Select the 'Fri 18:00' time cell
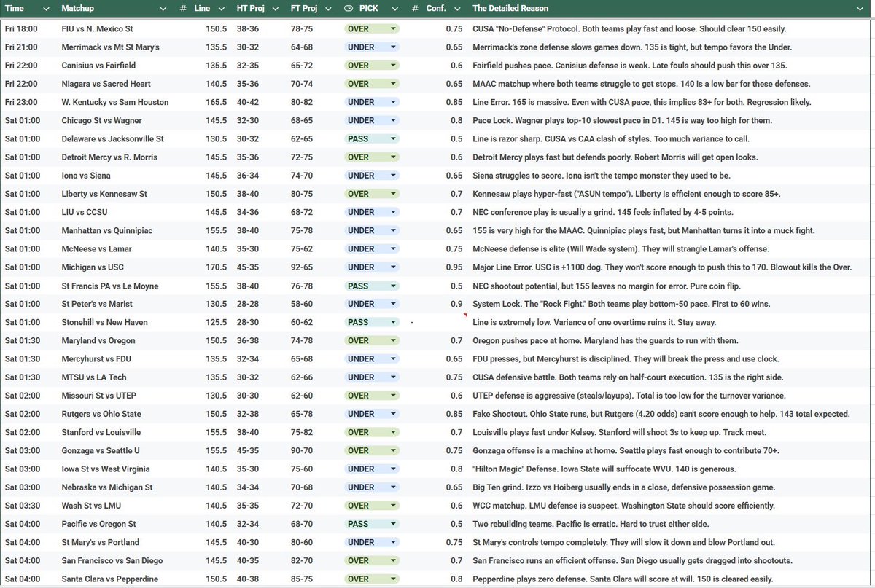This screenshot has width=875, height=588. coord(29,28)
